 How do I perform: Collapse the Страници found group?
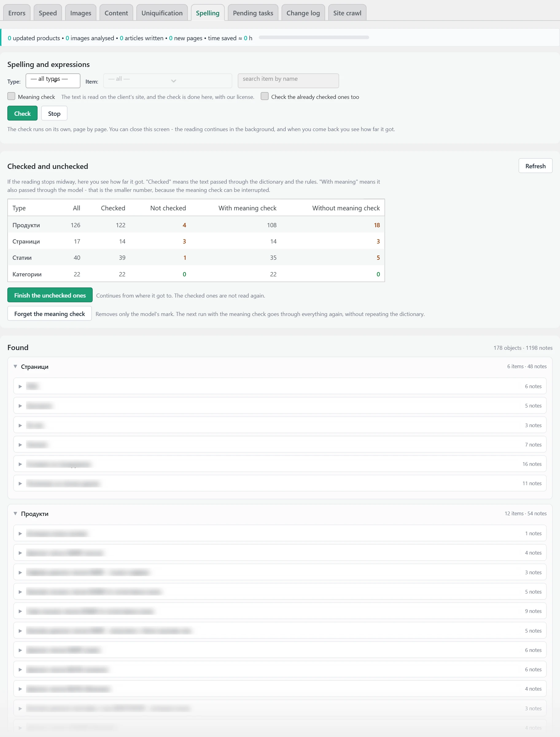[15, 367]
